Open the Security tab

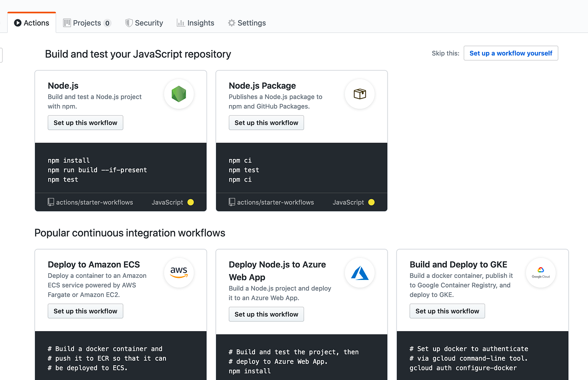[x=144, y=23]
